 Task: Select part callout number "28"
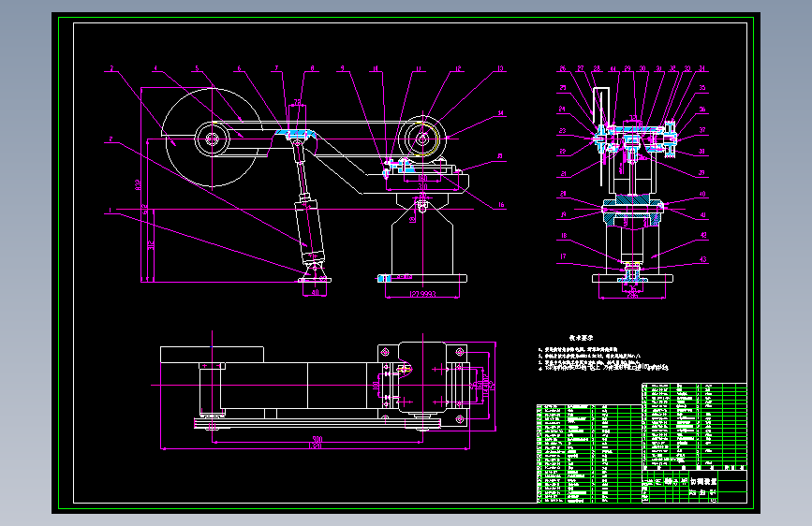pos(598,67)
